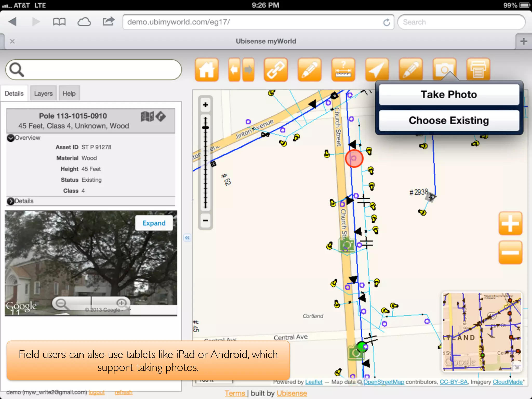Click the map slider minus button
532x399 pixels.
pos(205,221)
